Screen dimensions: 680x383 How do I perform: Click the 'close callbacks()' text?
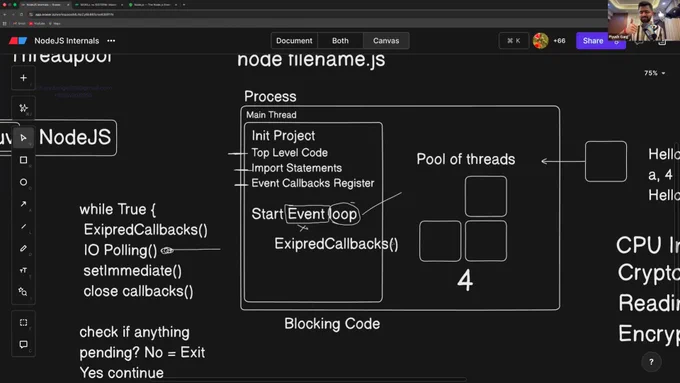(138, 291)
